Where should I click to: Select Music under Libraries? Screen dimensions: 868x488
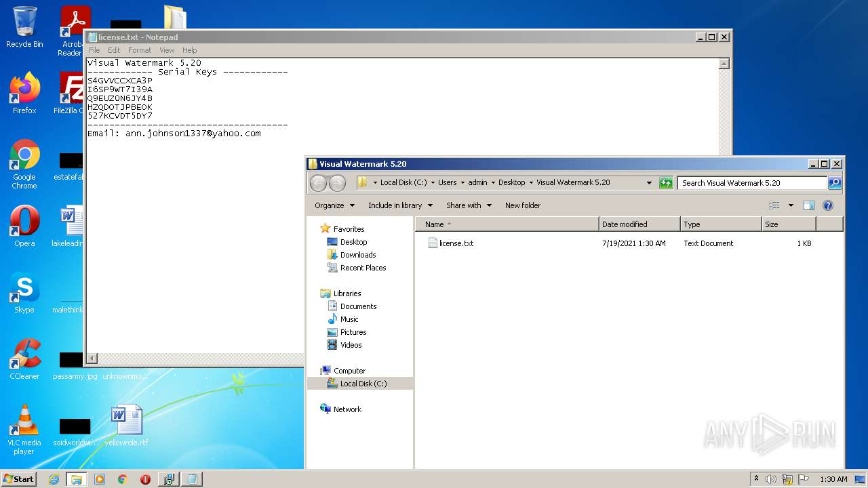tap(349, 319)
